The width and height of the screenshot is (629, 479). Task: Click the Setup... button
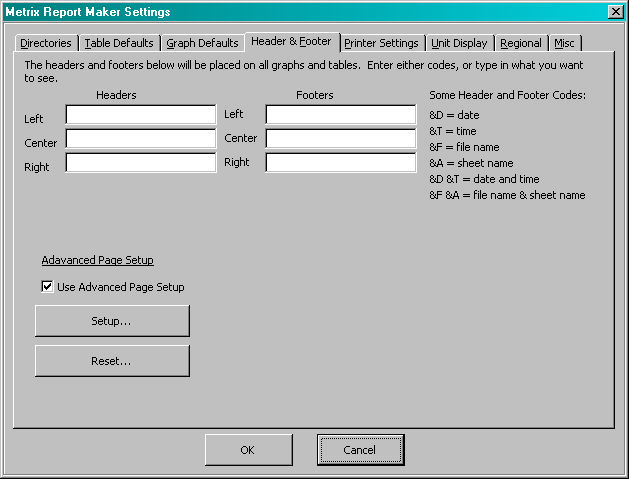112,321
